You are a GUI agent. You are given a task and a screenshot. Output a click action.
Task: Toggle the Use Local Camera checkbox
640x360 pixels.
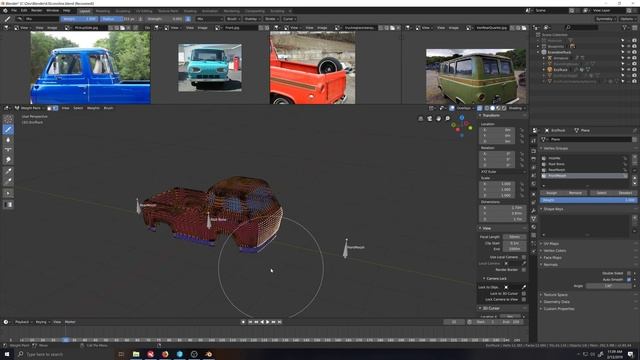524,257
